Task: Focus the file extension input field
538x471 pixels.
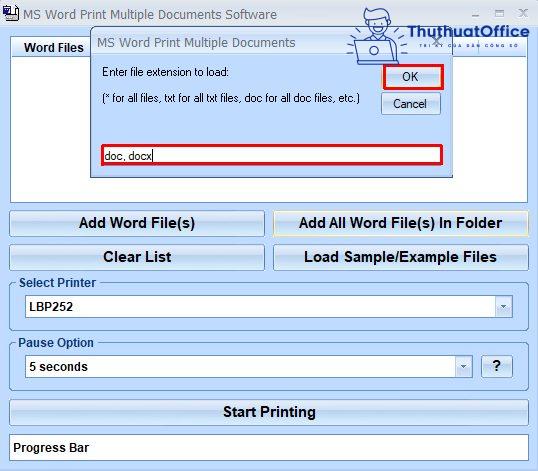Action: (272, 155)
